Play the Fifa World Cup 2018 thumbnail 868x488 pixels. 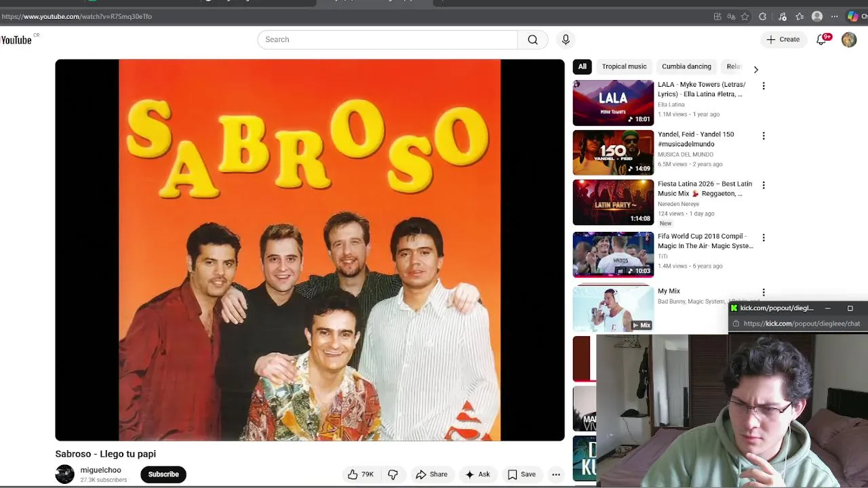click(x=613, y=255)
